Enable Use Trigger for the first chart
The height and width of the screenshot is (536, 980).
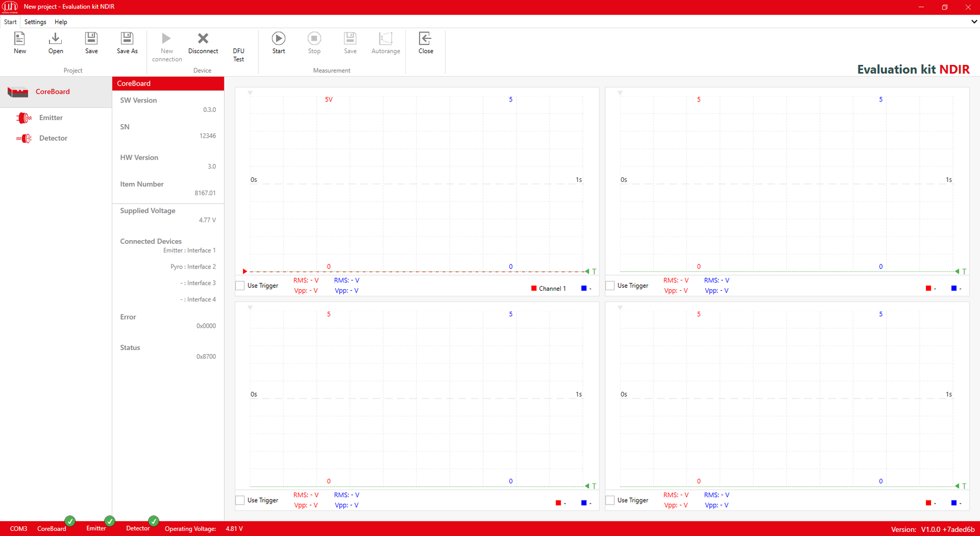239,285
